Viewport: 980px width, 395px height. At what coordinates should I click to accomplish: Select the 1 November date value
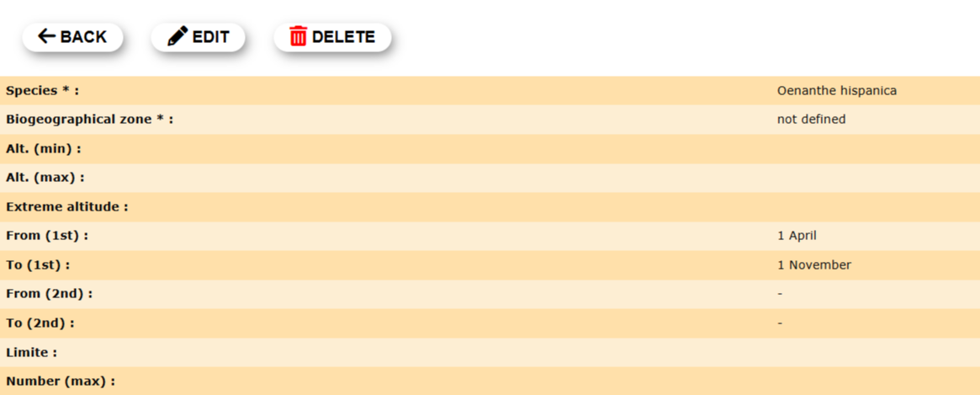click(x=813, y=265)
